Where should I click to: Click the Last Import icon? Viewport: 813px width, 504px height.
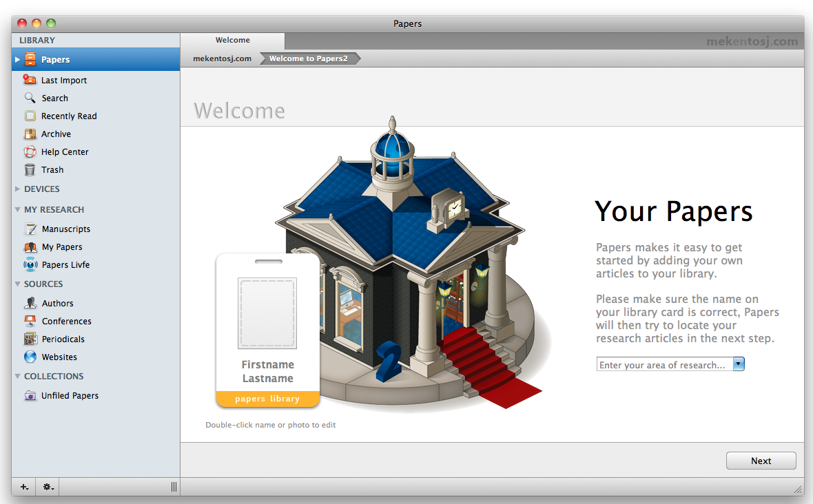pyautogui.click(x=30, y=80)
